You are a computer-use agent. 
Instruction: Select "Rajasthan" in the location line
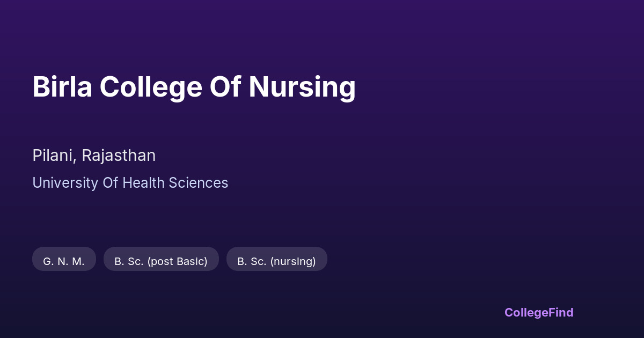coord(119,156)
